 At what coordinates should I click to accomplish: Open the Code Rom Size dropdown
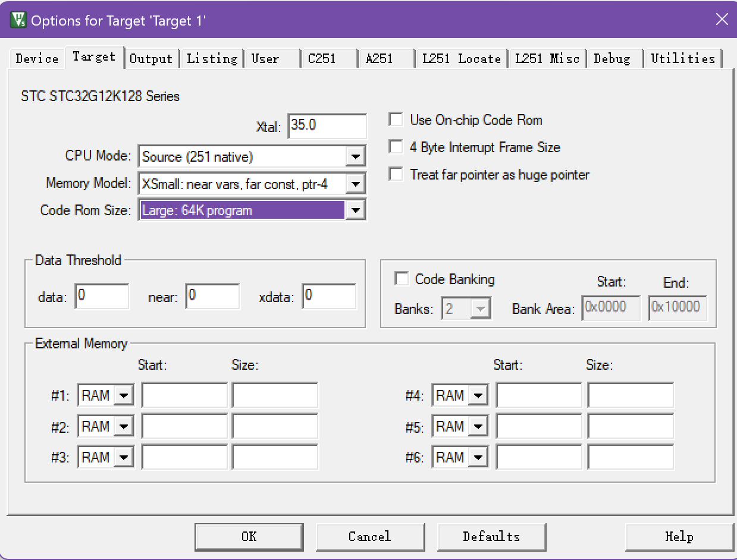355,210
